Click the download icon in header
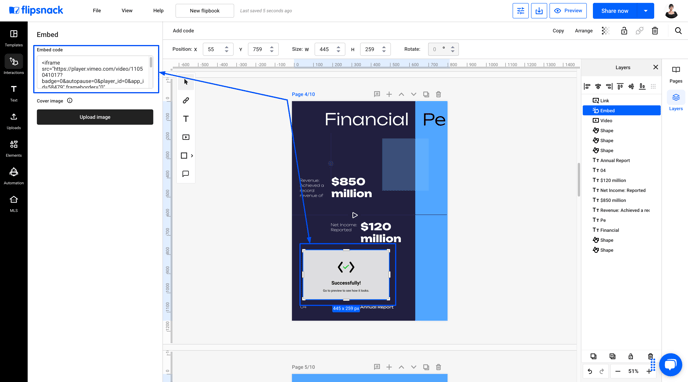The width and height of the screenshot is (688, 382). click(539, 11)
